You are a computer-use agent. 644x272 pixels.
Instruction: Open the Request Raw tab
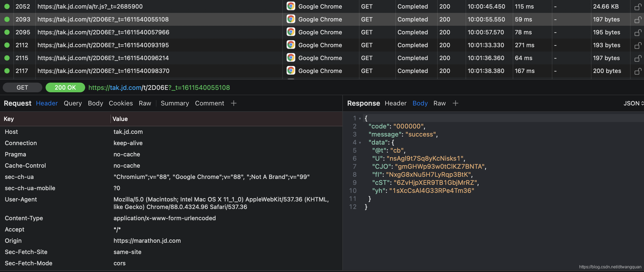(145, 103)
